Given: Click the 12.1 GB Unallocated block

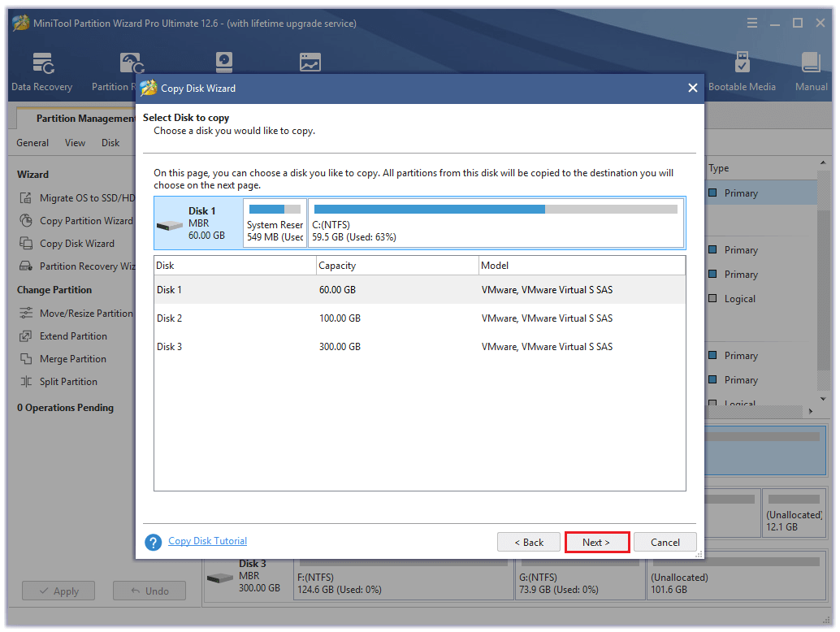Looking at the screenshot, I should pyautogui.click(x=794, y=513).
